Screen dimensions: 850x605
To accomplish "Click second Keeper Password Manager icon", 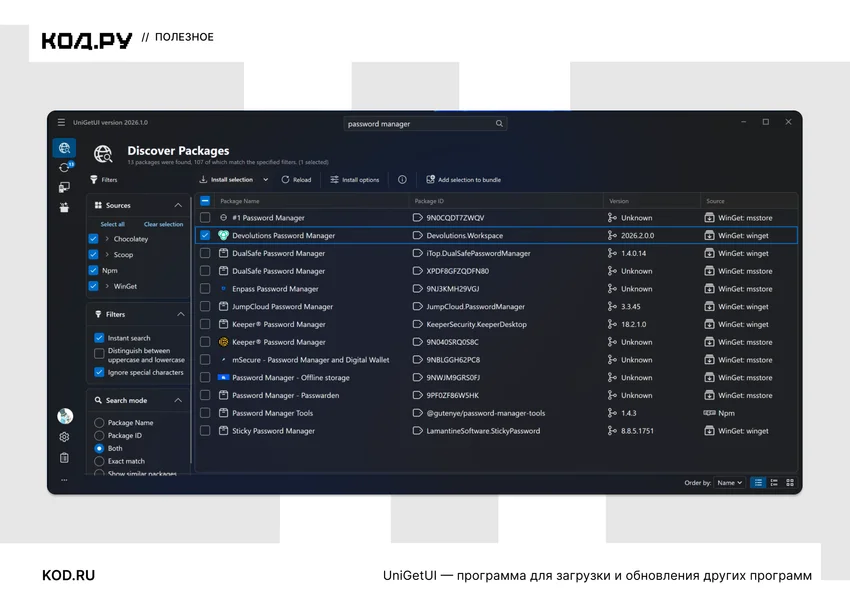I will coord(223,342).
